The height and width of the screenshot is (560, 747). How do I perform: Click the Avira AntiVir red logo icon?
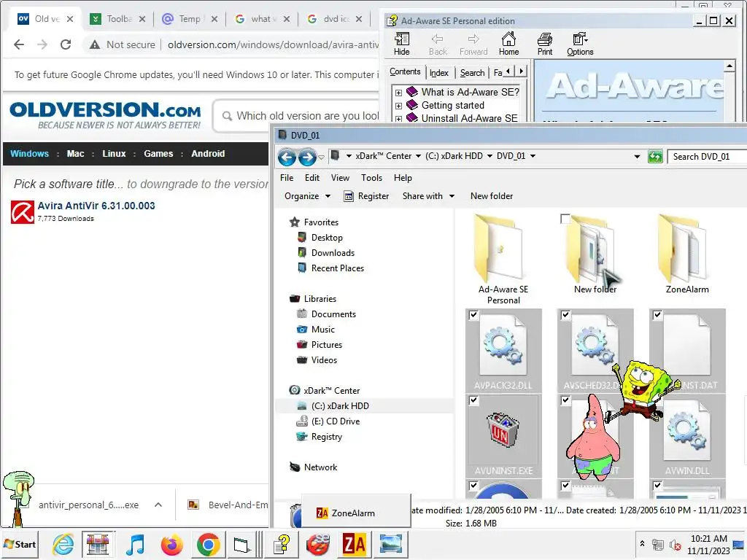[23, 212]
